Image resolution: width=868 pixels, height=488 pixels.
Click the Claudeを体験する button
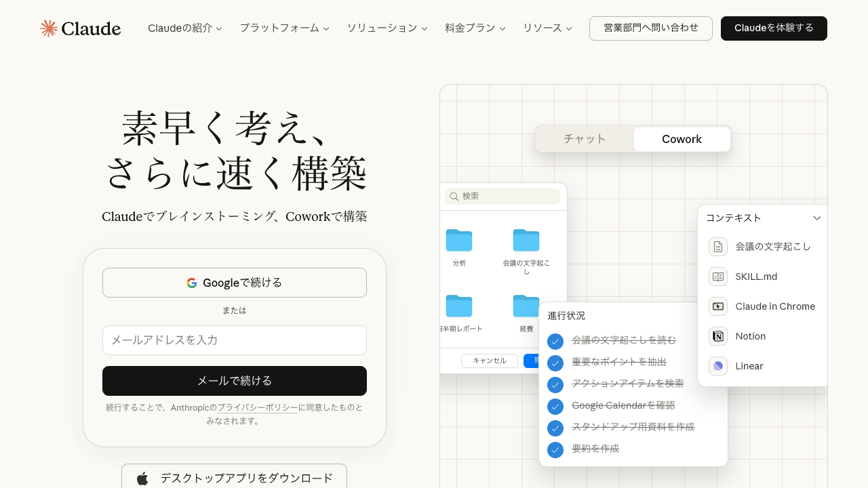point(774,28)
